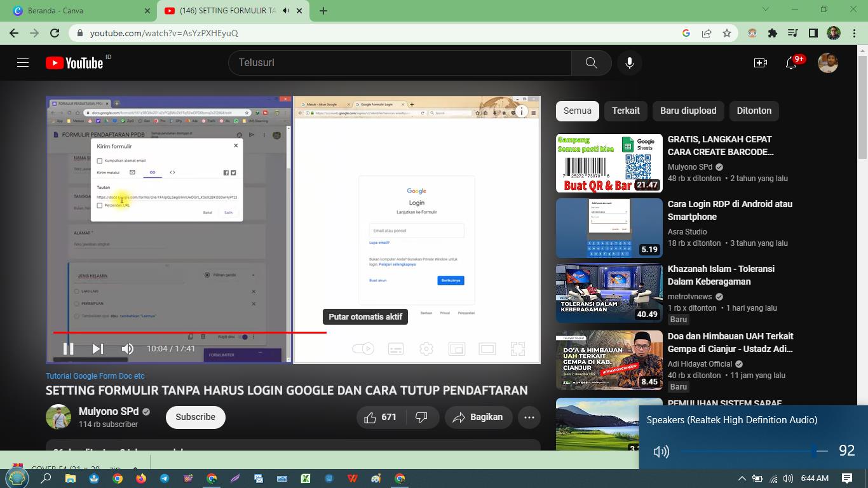Mute the video player volume

(x=128, y=348)
